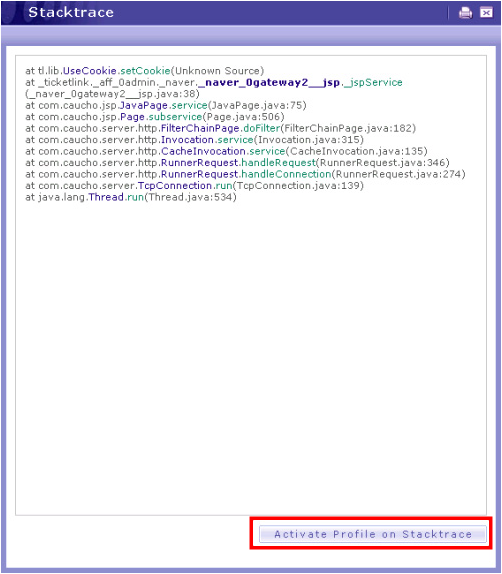Open the JavaPage class link
502x574 pixels.
point(144,105)
